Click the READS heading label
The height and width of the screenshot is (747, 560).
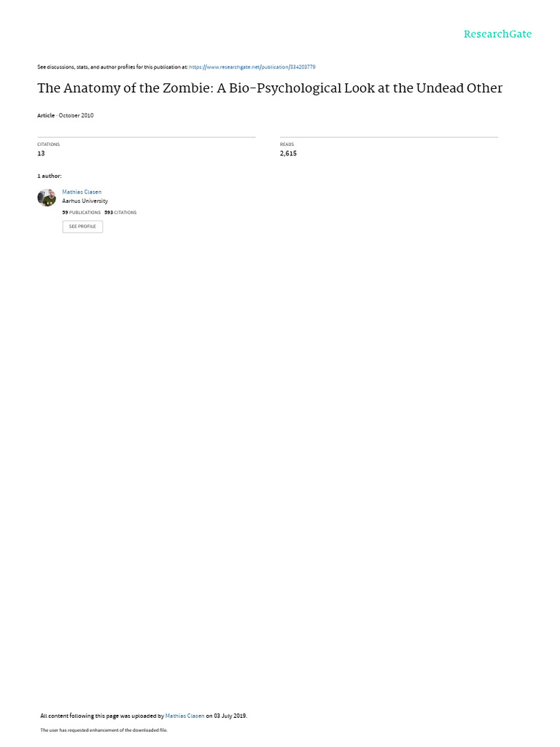coord(287,144)
